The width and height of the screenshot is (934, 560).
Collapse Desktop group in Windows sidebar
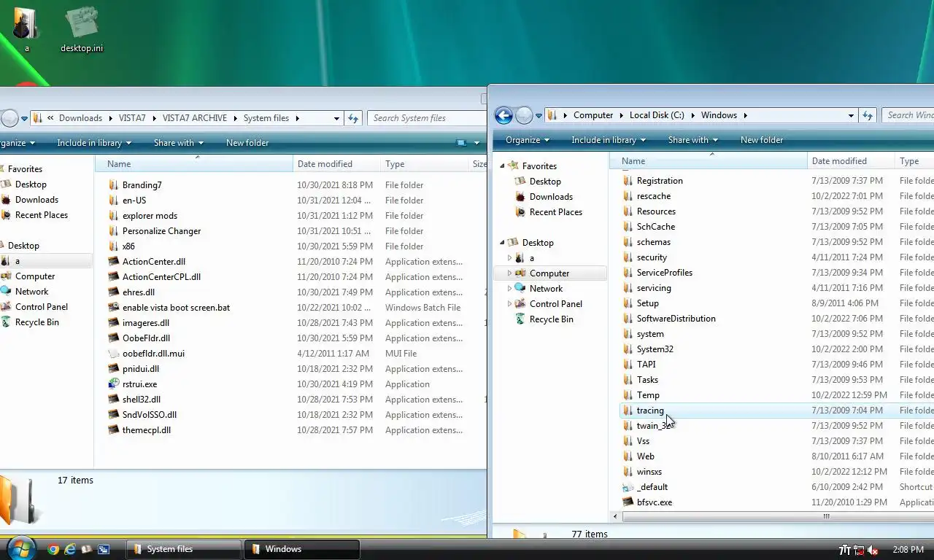click(x=502, y=243)
